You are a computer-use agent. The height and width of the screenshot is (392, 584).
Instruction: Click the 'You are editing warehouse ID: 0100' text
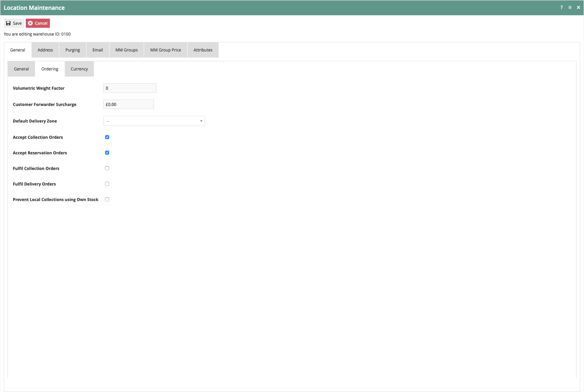[x=37, y=34]
